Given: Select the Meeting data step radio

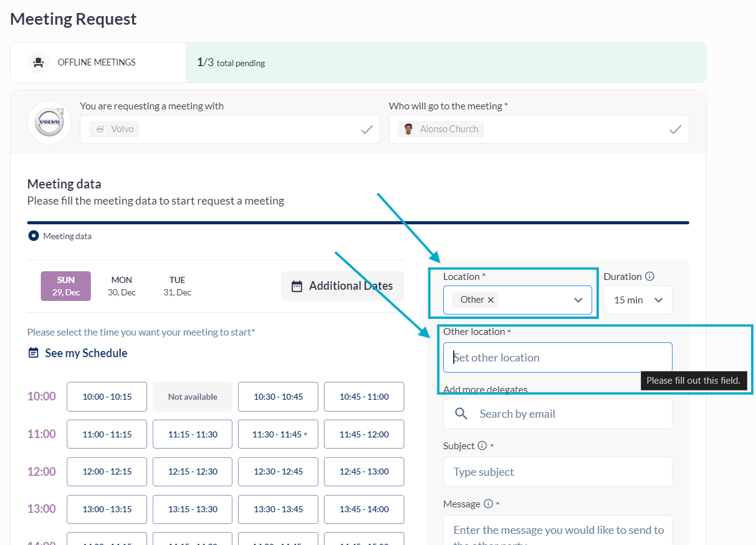Looking at the screenshot, I should tap(34, 236).
